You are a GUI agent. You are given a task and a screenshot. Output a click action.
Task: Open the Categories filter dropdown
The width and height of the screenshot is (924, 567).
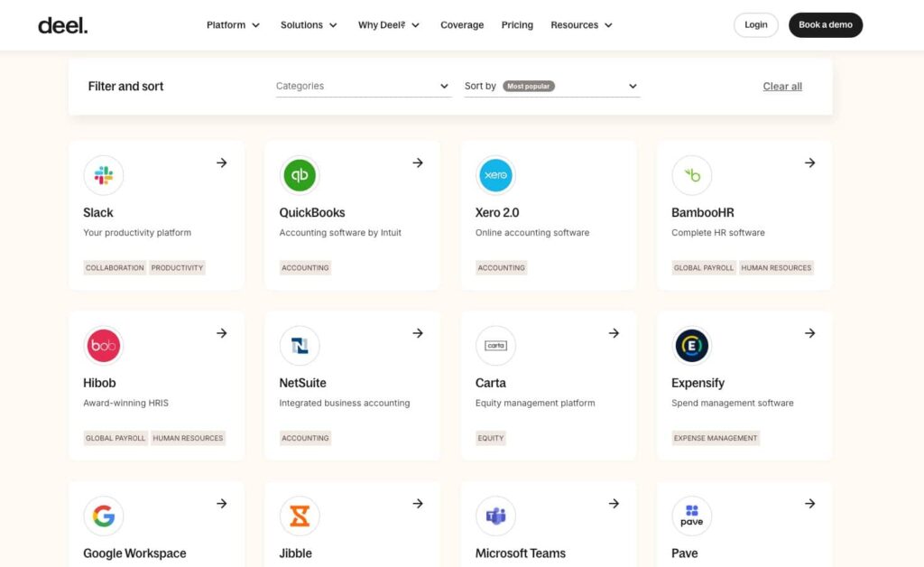pyautogui.click(x=363, y=86)
